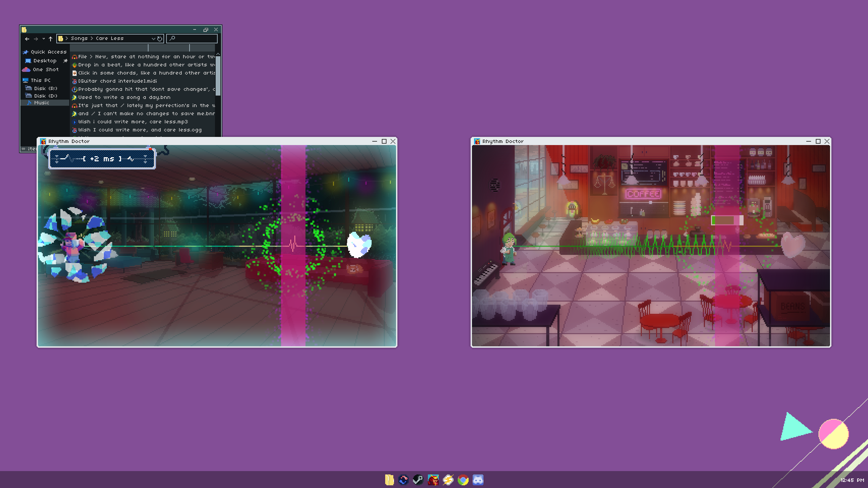
Task: Click the icon of 'Used to write a song' file
Action: (75, 98)
